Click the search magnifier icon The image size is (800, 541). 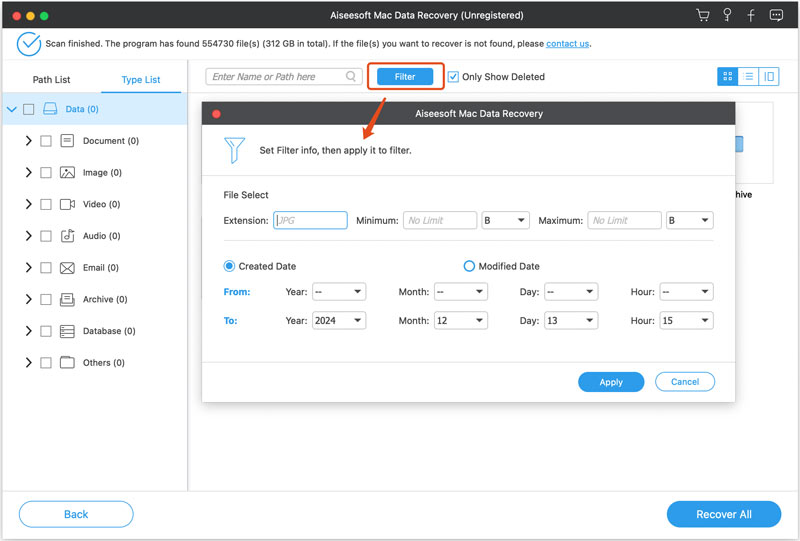point(351,76)
